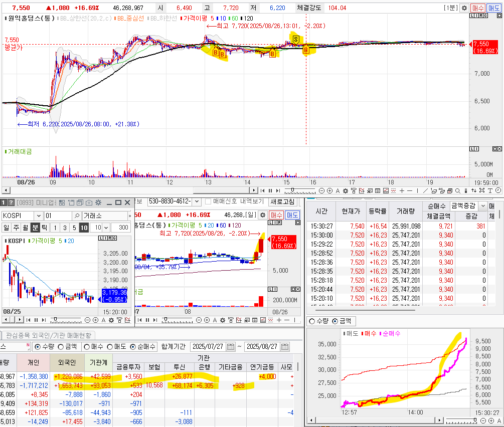Click blue 매도 button at top right
The height and width of the screenshot is (427, 504).
pos(493,8)
